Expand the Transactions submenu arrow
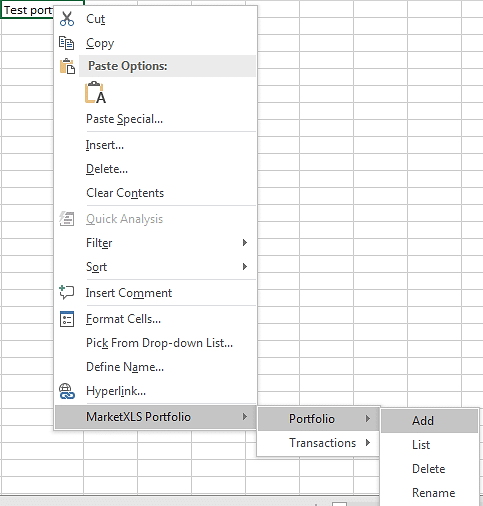 point(368,443)
